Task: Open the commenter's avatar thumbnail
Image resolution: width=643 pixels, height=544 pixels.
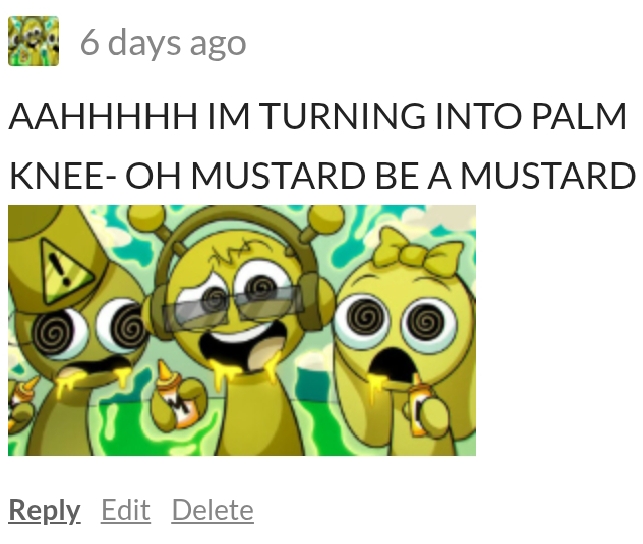Action: pyautogui.click(x=34, y=41)
